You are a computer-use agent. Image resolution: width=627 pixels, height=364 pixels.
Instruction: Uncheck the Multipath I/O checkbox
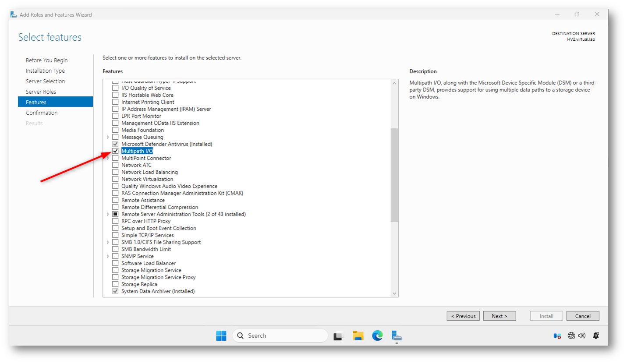[x=115, y=151]
